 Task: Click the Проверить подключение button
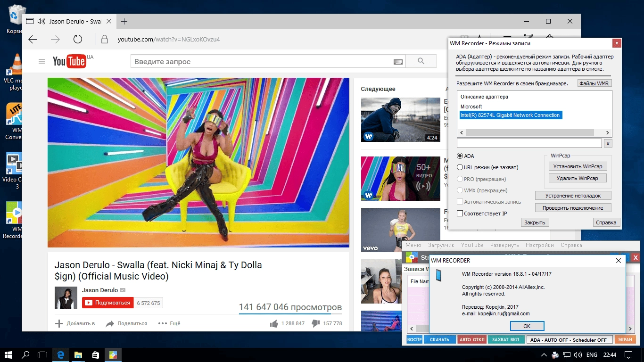(x=573, y=208)
